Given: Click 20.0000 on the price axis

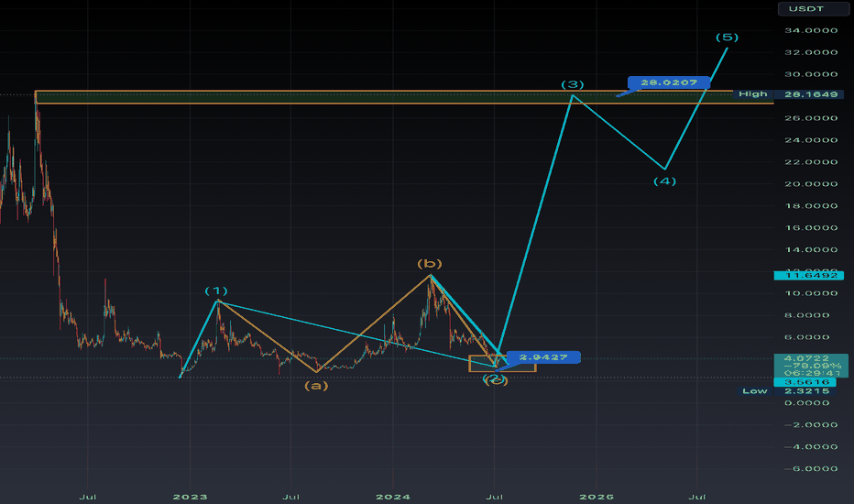Looking at the screenshot, I should click(x=811, y=183).
